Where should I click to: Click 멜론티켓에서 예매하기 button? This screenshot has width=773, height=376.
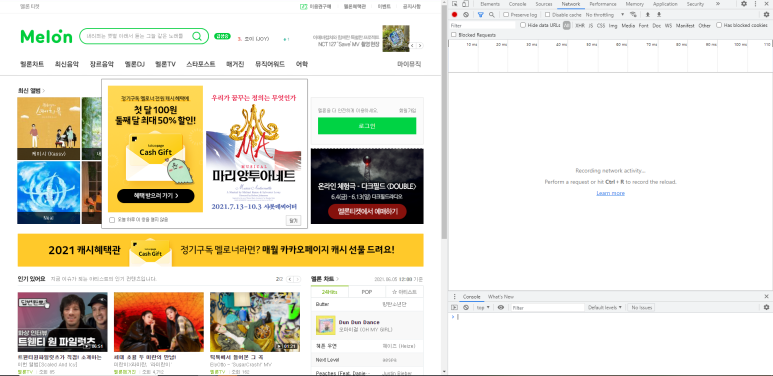pos(367,211)
